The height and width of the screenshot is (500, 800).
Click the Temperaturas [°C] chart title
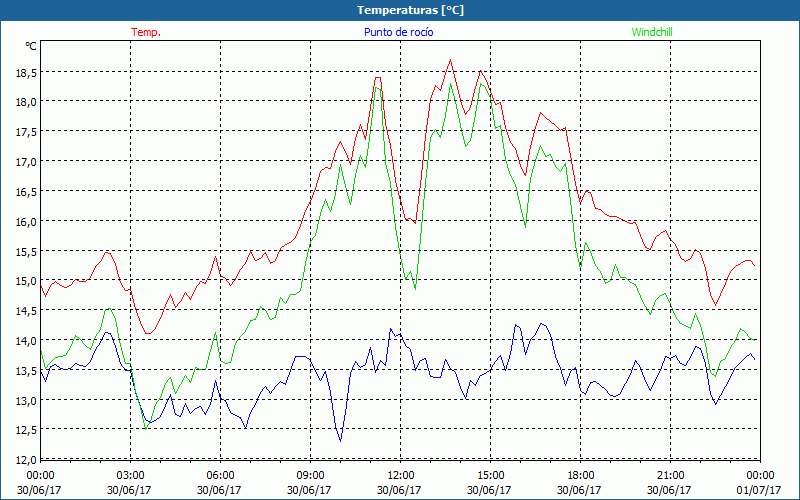pyautogui.click(x=410, y=10)
